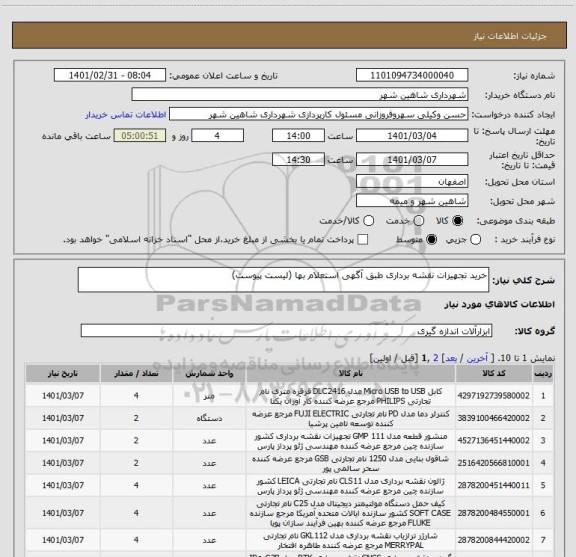The height and width of the screenshot is (557, 576).
Task: Click the province field اصفهان
Action: (412, 182)
